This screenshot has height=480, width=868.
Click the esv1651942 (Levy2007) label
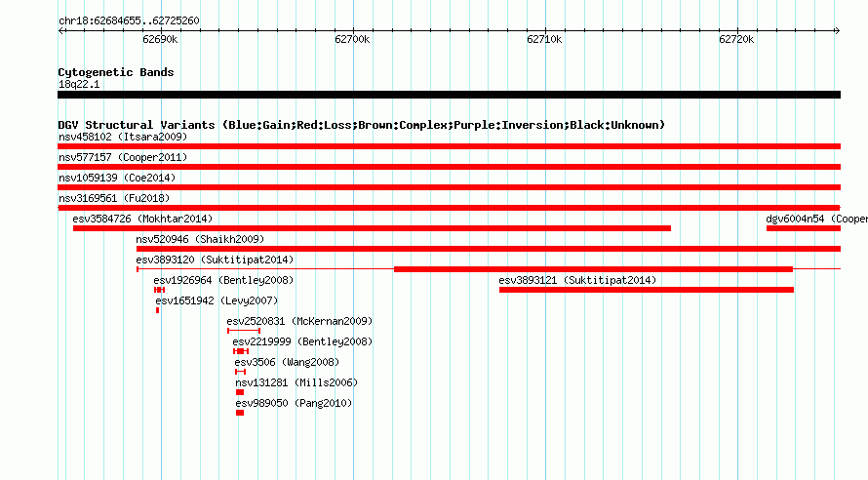click(217, 300)
